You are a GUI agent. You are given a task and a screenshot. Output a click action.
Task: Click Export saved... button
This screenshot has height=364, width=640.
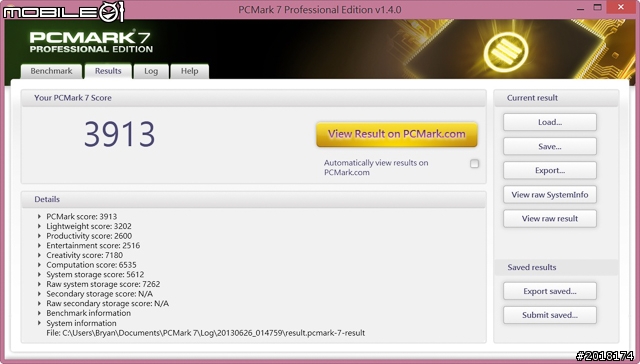click(550, 291)
